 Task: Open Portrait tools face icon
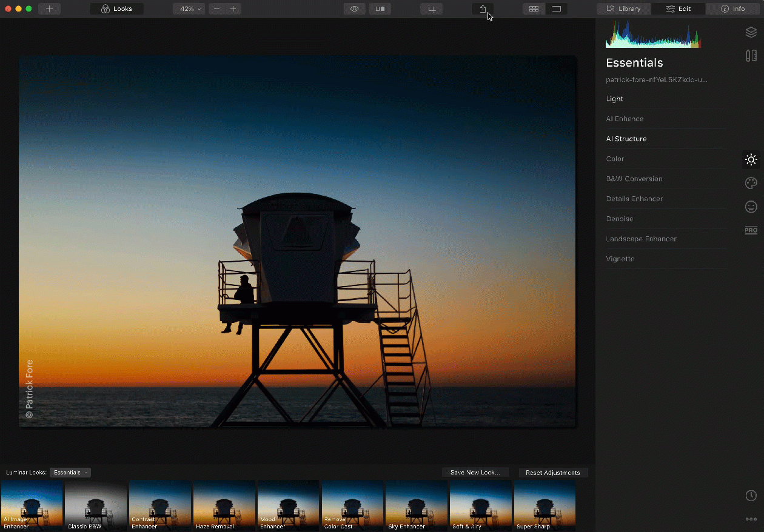pos(751,207)
